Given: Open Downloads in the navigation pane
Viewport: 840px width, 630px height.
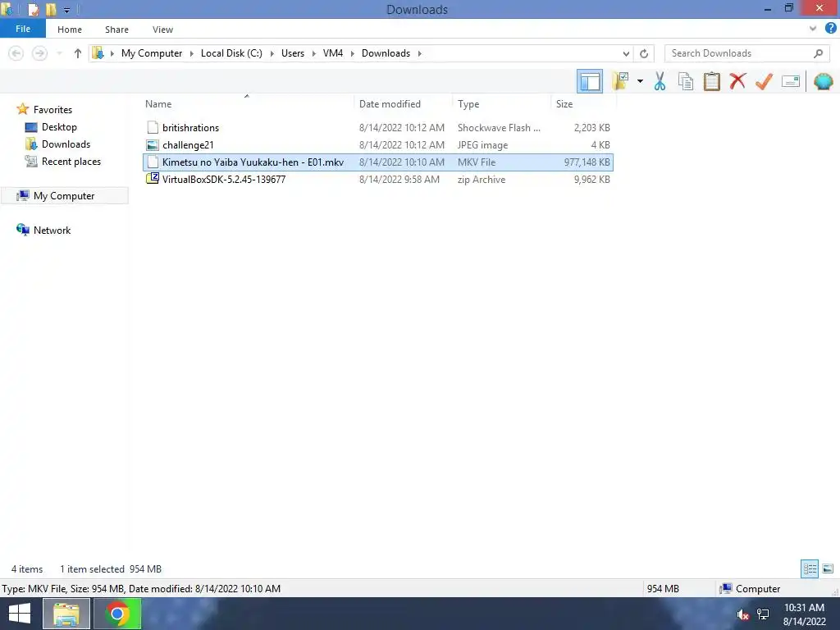Looking at the screenshot, I should (66, 144).
